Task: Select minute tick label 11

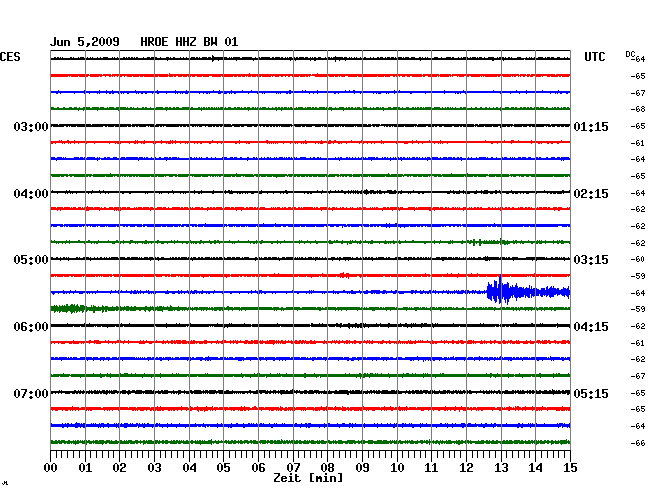Action: click(431, 467)
